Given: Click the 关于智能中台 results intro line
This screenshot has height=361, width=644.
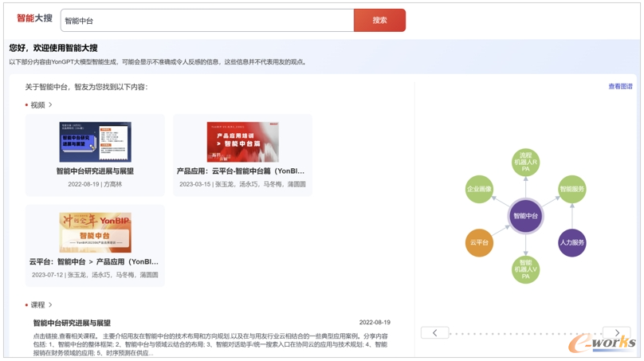Looking at the screenshot, I should point(86,87).
